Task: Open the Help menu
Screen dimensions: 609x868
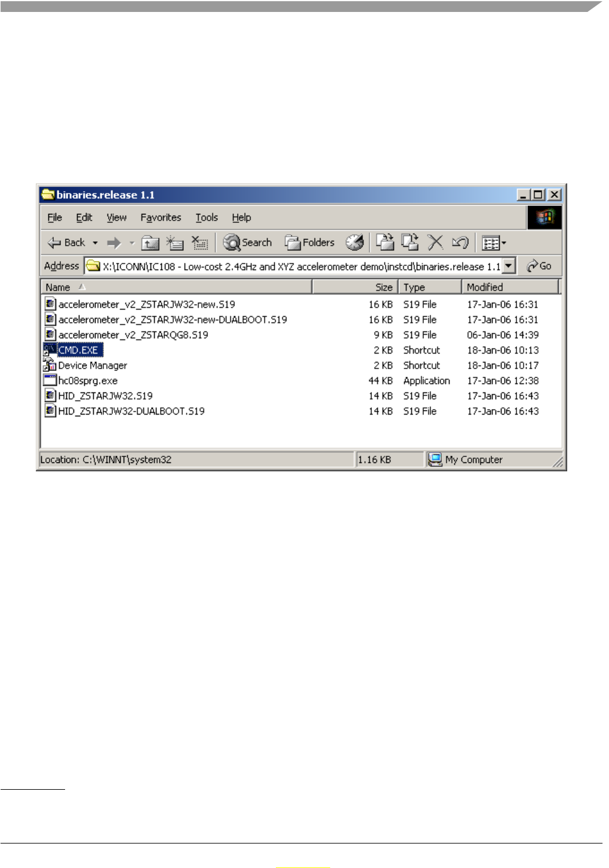Action: [241, 217]
